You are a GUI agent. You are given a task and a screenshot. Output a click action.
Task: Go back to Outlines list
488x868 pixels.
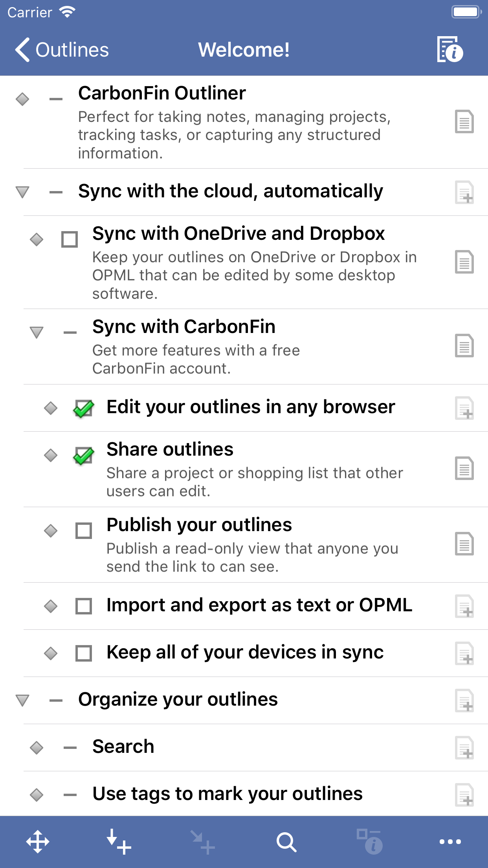62,50
